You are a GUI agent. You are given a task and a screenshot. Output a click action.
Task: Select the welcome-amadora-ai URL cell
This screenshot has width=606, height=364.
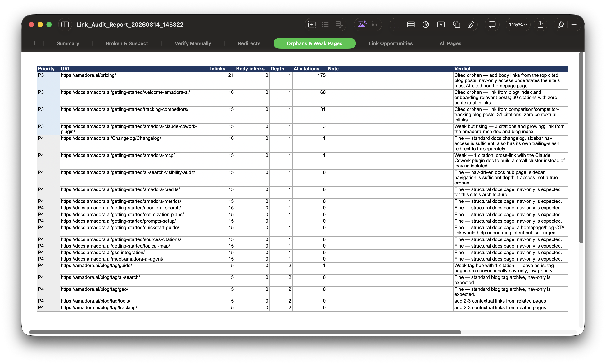[134, 98]
